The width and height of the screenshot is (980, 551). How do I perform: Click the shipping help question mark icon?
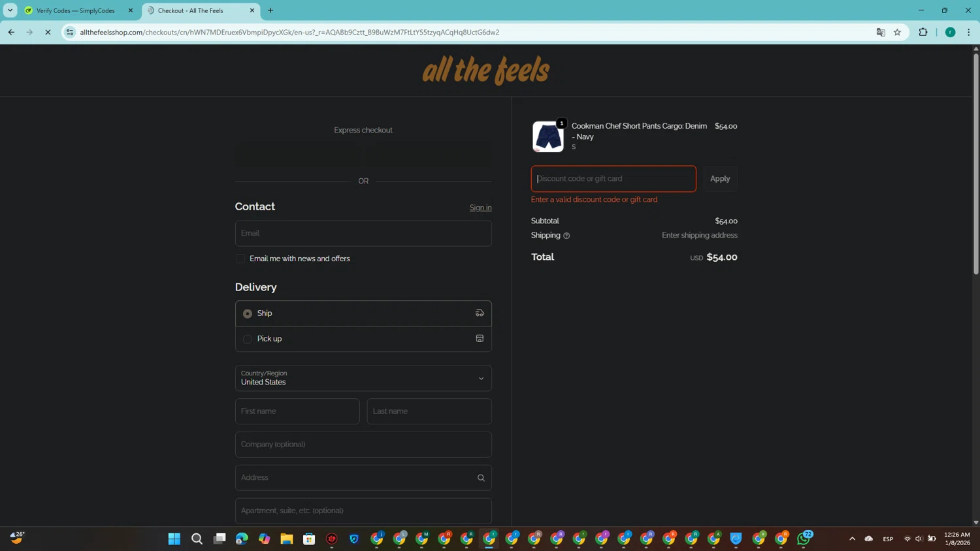(566, 236)
